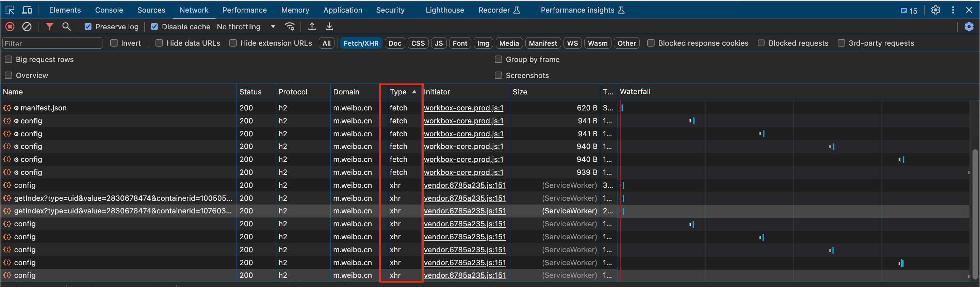980x287 pixels.
Task: Sort by the Protocol column header
Action: pos(303,92)
